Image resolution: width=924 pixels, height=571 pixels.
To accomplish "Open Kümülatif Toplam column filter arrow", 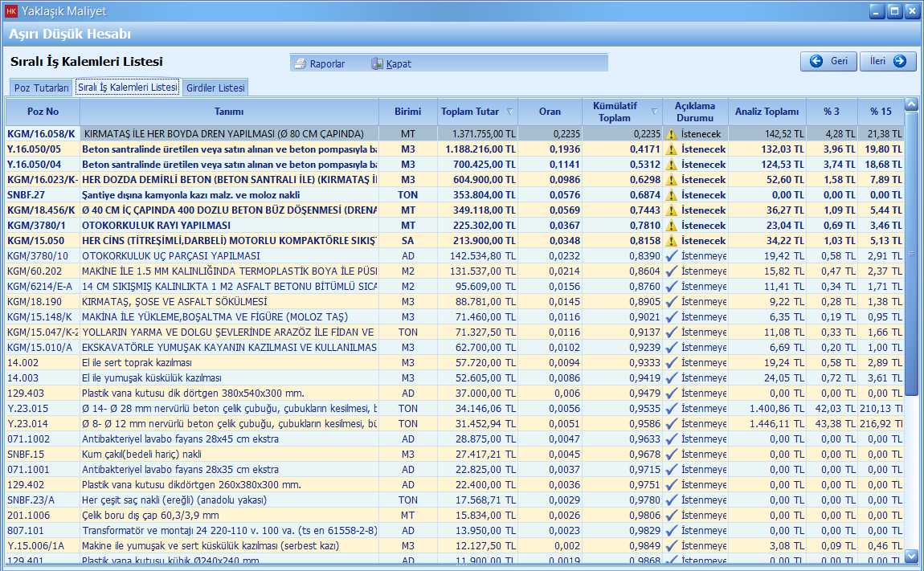I will coord(654,112).
